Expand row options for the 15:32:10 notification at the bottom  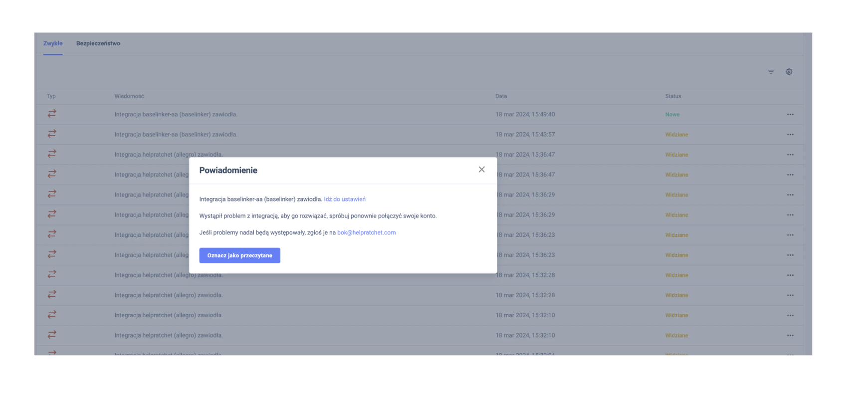[790, 336]
